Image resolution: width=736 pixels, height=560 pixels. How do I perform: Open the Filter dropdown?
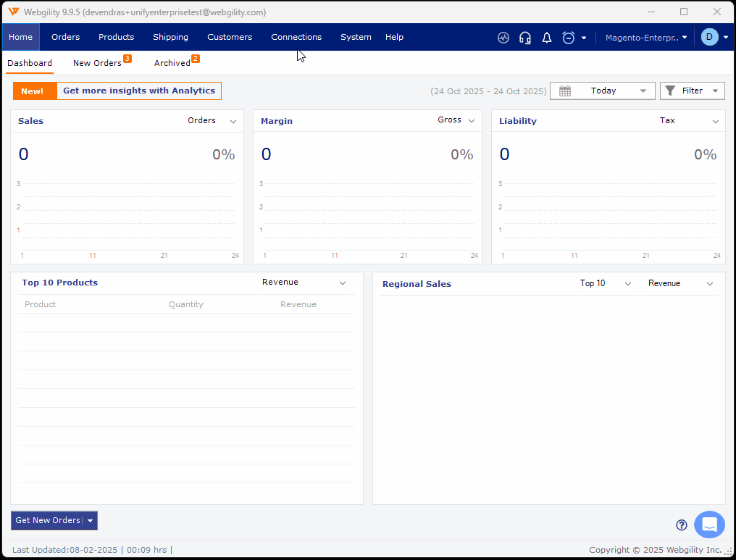pos(693,91)
